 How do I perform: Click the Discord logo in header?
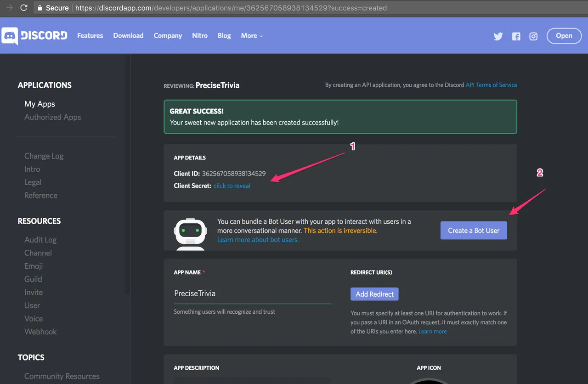(34, 36)
